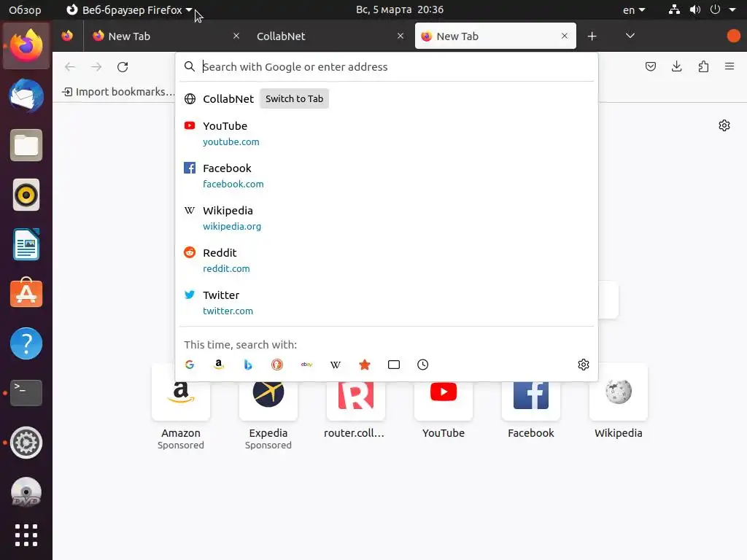This screenshot has height=560, width=747.
Task: Open clock and calendar menu
Action: click(400, 9)
